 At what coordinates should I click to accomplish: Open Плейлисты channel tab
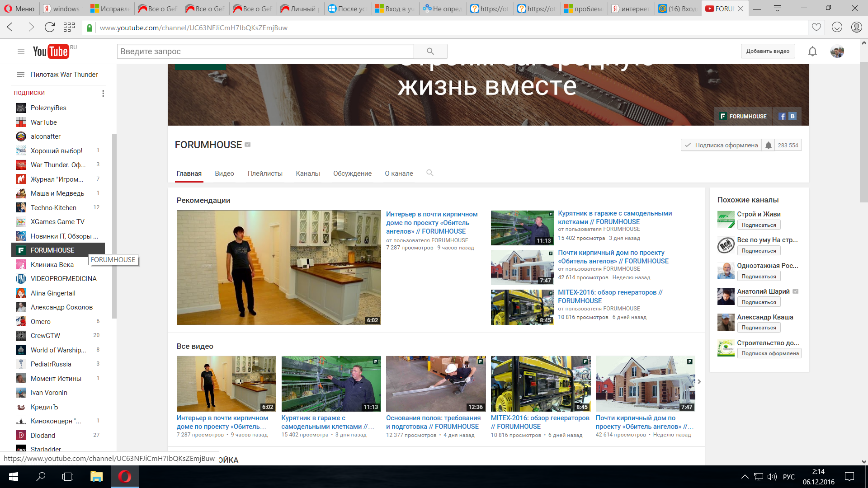[264, 174]
